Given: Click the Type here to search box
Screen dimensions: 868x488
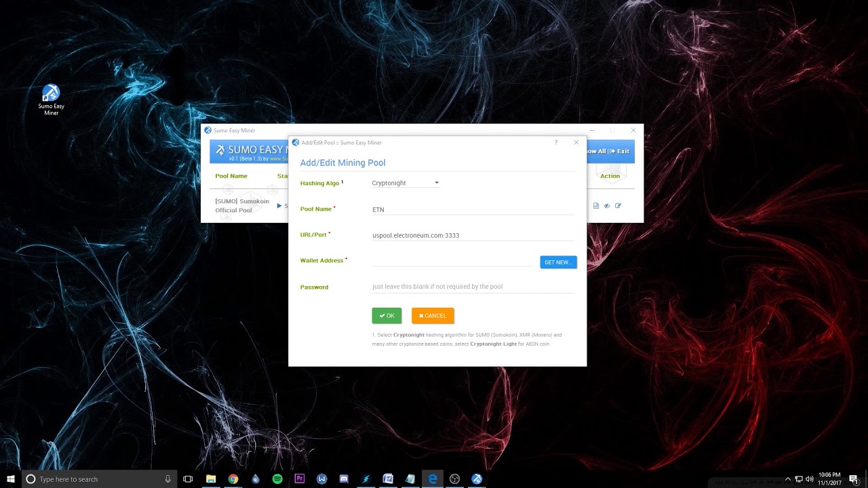Looking at the screenshot, I should [x=99, y=479].
